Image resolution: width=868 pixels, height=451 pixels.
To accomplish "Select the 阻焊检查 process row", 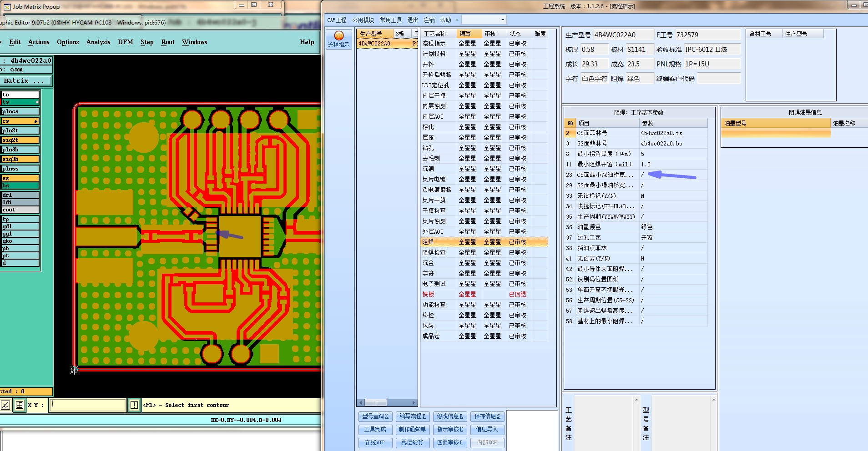I will pyautogui.click(x=484, y=253).
